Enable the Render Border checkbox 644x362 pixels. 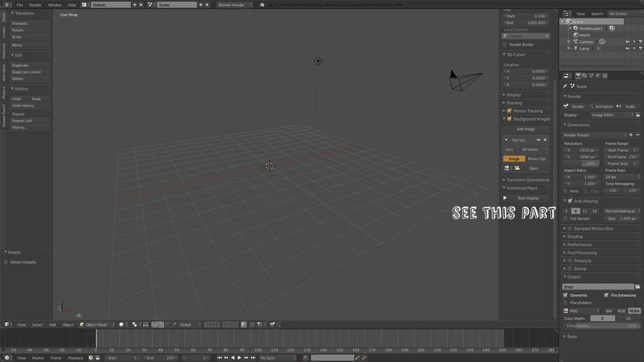click(505, 45)
